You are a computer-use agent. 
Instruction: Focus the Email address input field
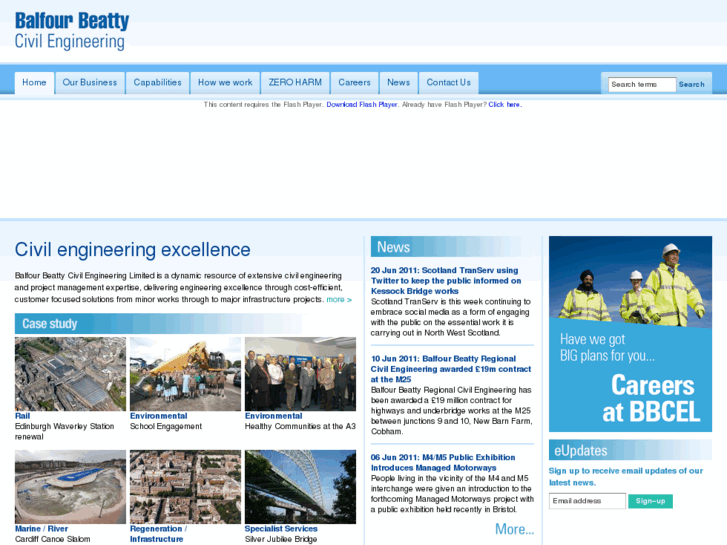587,501
